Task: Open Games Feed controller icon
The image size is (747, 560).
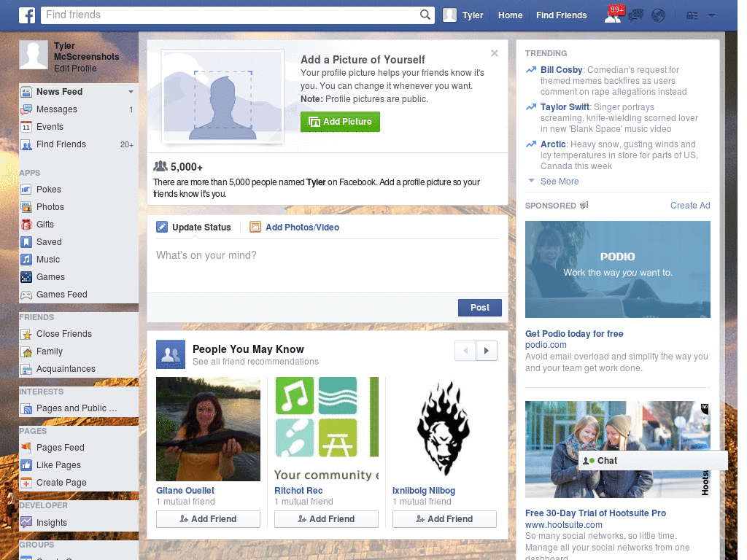Action: click(26, 295)
